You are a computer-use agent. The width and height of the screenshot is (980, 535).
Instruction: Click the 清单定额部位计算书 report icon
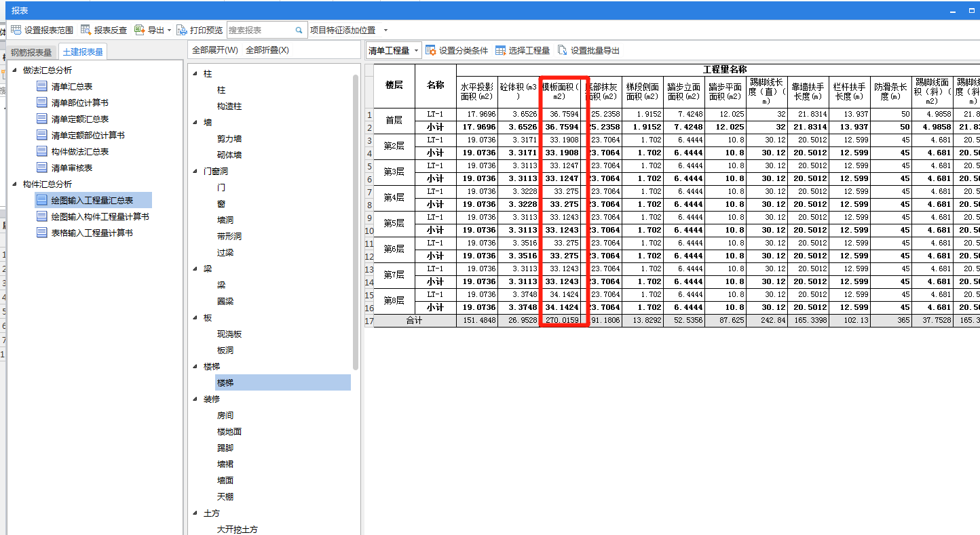click(42, 135)
